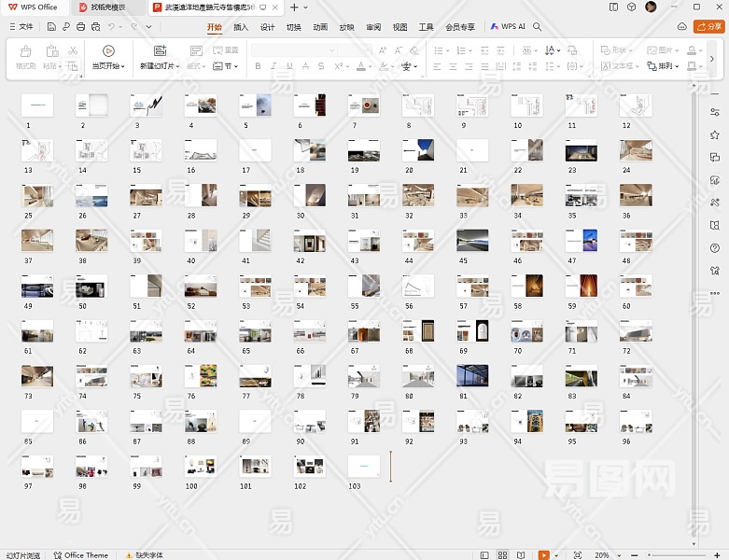Click the 当页开始 slideshow play icon
The width and height of the screenshot is (729, 560).
click(x=108, y=51)
